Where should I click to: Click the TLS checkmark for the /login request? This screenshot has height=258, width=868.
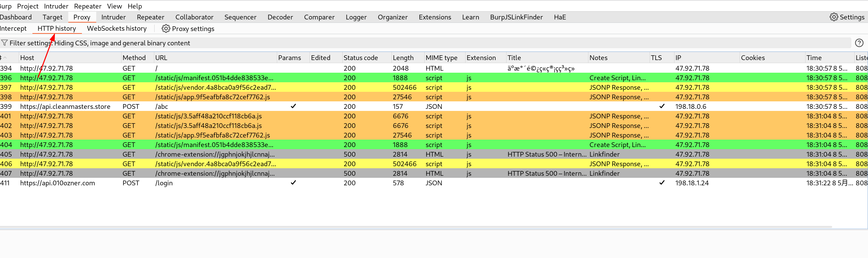click(x=662, y=183)
